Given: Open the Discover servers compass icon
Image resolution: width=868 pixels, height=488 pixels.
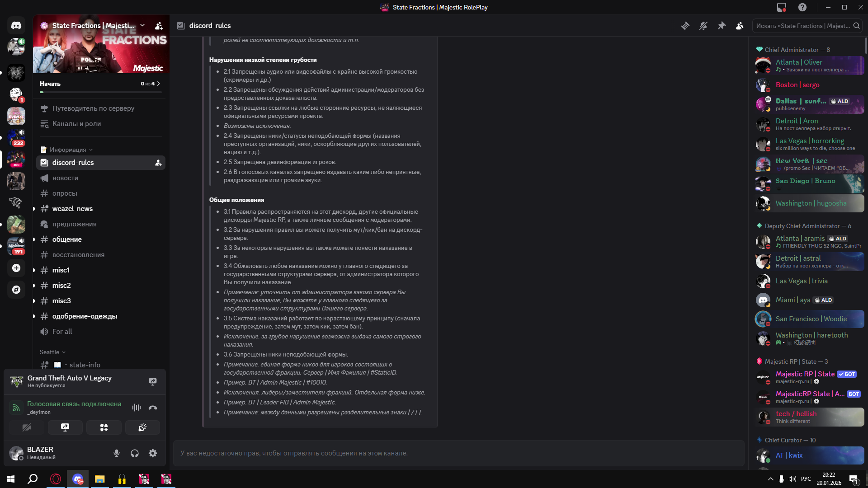Looking at the screenshot, I should [x=16, y=290].
